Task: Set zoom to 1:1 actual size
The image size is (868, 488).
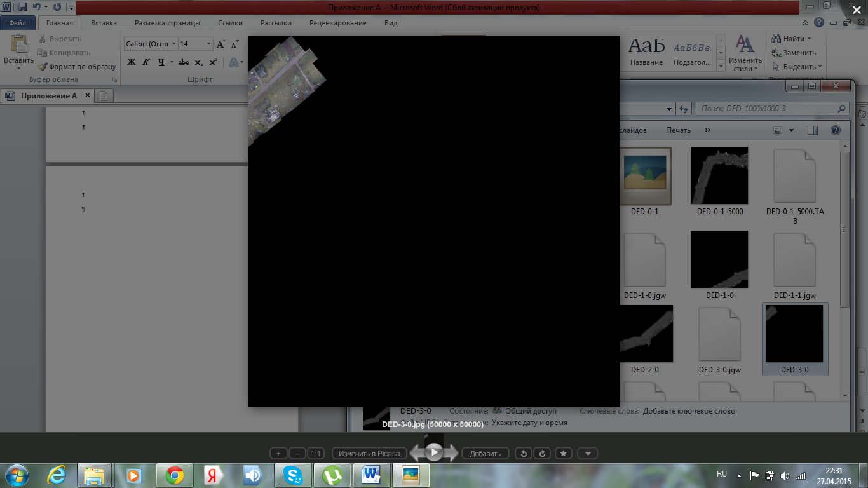Action: point(316,454)
